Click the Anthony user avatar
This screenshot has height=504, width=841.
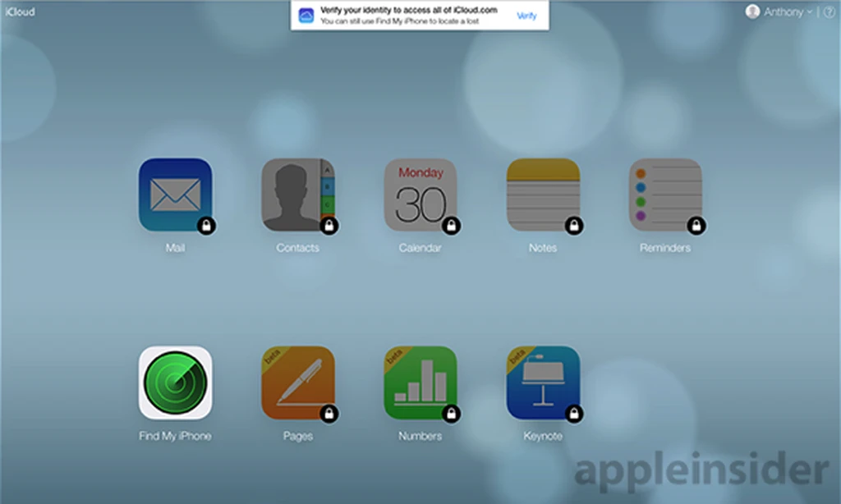tap(752, 11)
